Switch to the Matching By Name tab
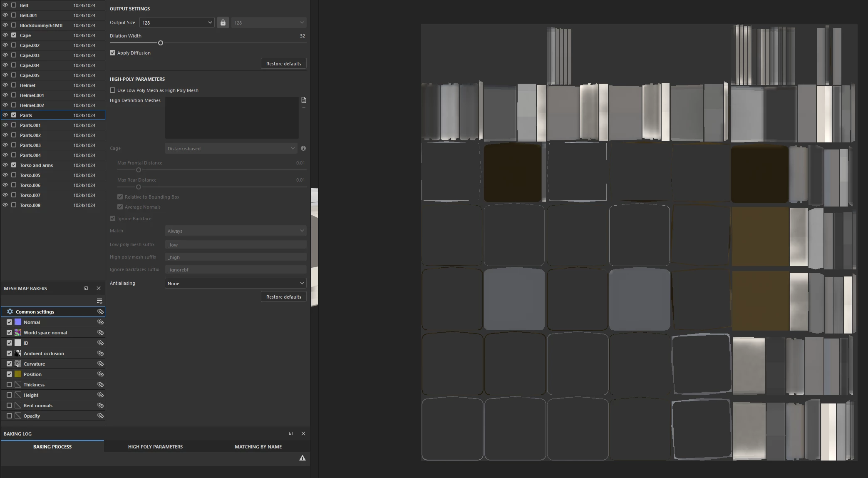The height and width of the screenshot is (478, 868). pyautogui.click(x=258, y=446)
